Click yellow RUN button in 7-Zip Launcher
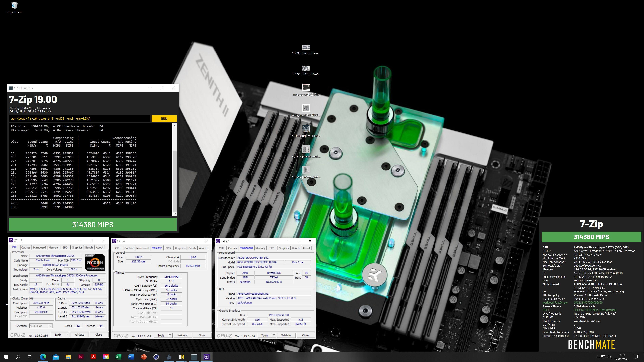 coord(164,119)
